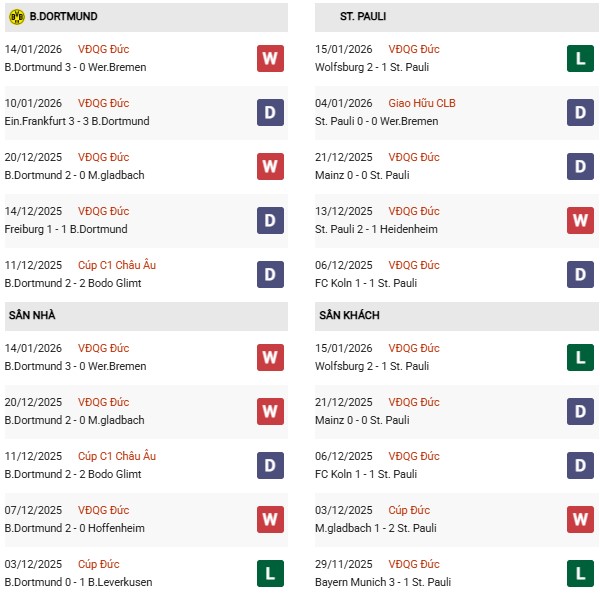Viewport: 600px width, 596px height.
Task: Select the D badge beside Freiburg 1 - 1 B.Dortmund
Action: click(x=270, y=220)
